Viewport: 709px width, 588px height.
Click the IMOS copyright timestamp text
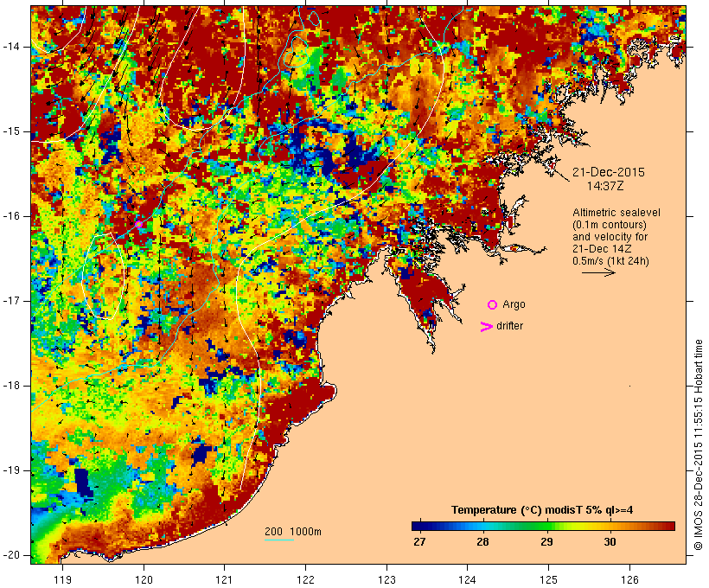699,445
